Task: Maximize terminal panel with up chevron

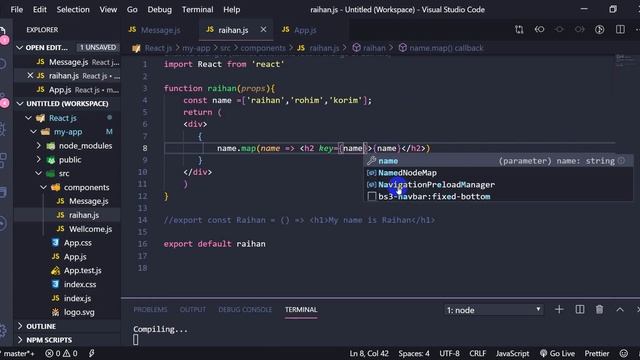Action: click(x=620, y=310)
